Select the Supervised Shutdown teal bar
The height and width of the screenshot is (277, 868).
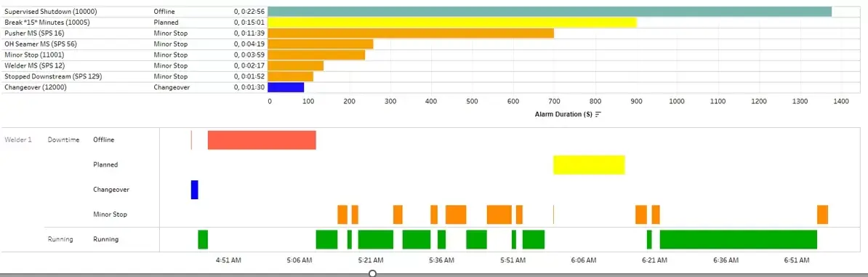tap(550, 12)
